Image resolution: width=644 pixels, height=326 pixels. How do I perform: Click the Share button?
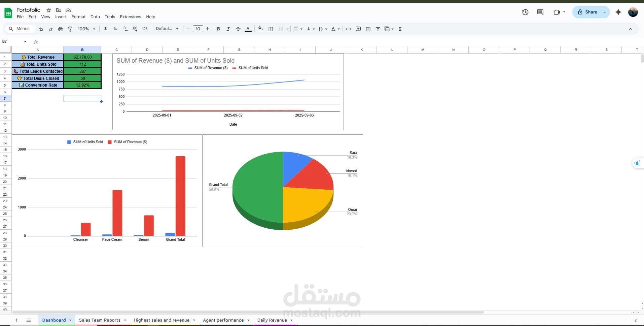pyautogui.click(x=587, y=12)
